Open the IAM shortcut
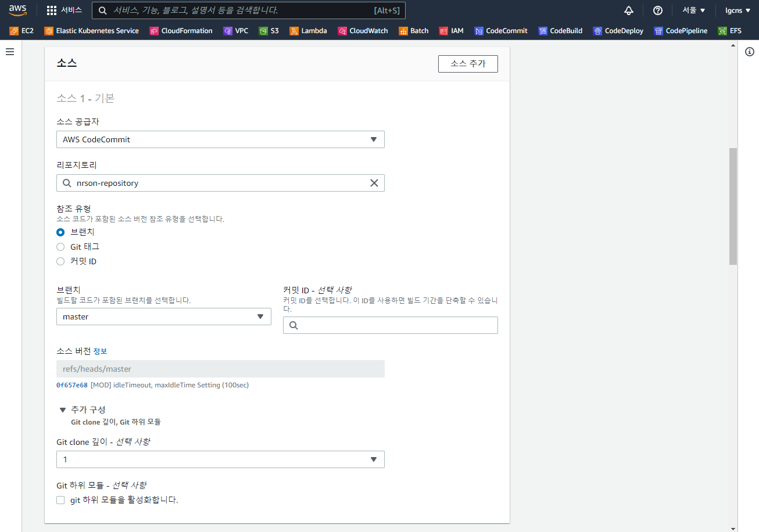759x532 pixels. pos(452,31)
